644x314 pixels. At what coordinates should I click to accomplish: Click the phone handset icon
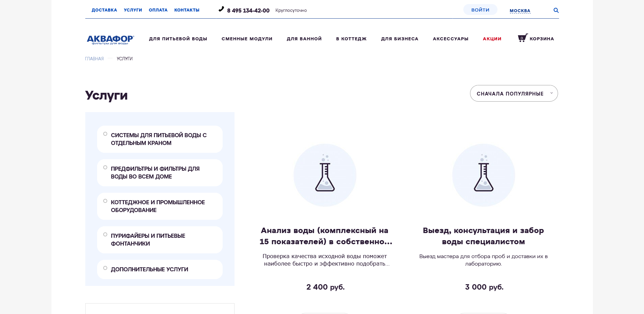(x=221, y=9)
